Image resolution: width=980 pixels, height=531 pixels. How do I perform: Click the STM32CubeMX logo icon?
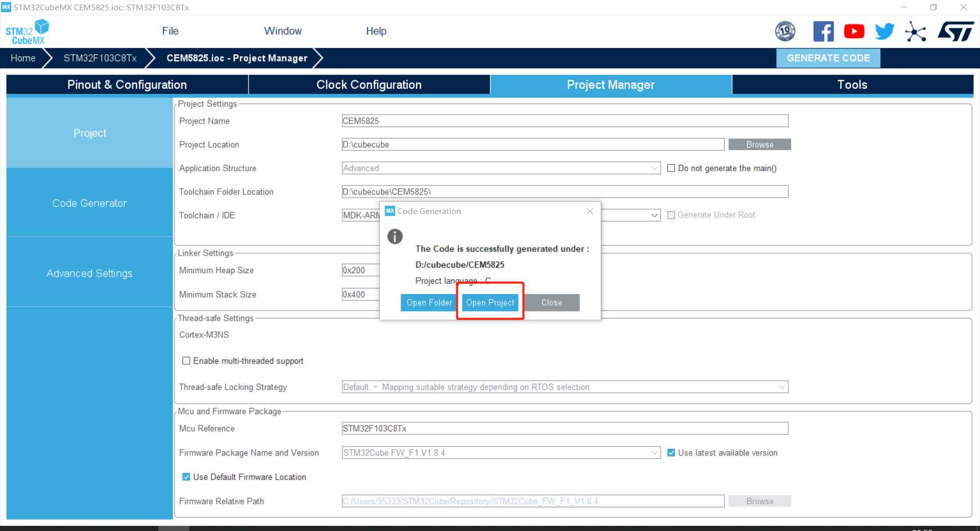click(x=27, y=32)
